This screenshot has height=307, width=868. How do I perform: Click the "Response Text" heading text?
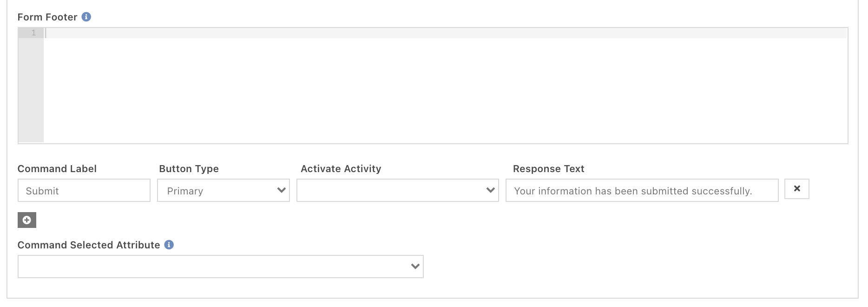(548, 169)
